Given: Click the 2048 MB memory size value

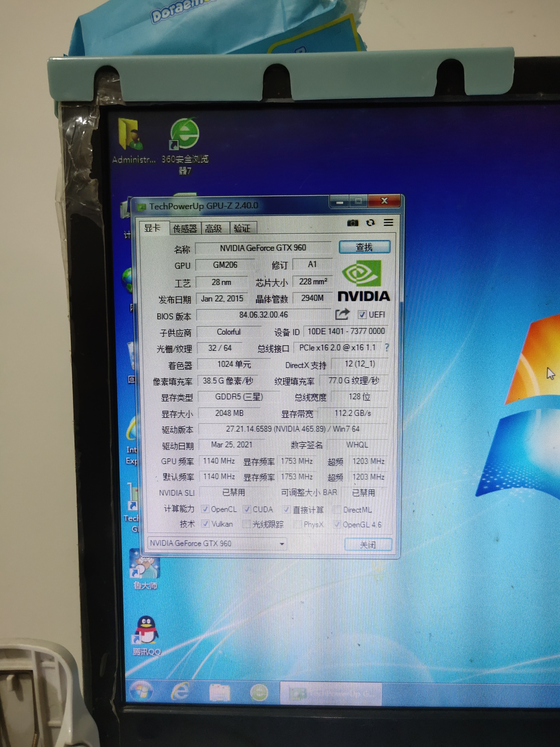Looking at the screenshot, I should 229,413.
